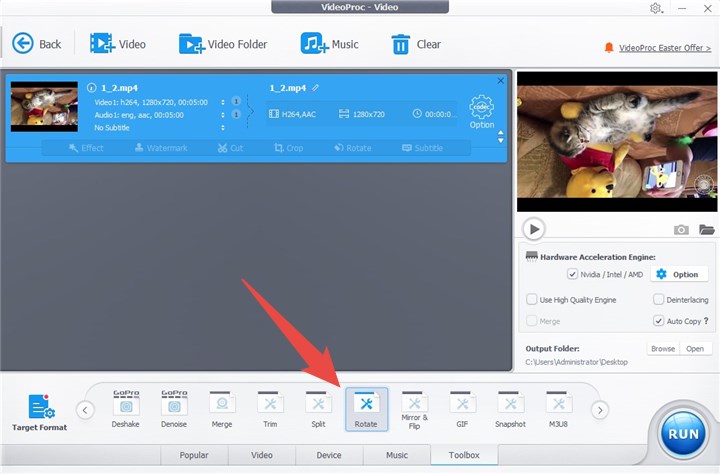
Task: Switch to the Music tab
Action: pos(397,455)
